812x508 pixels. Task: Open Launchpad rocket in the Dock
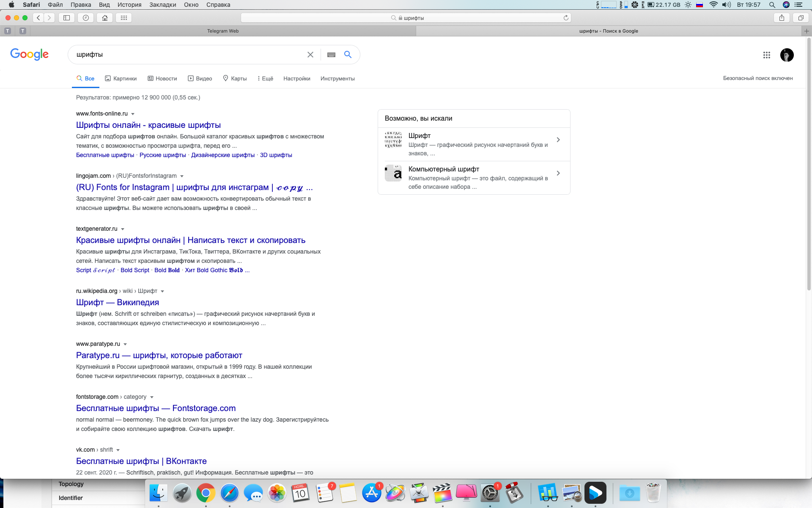point(182,493)
